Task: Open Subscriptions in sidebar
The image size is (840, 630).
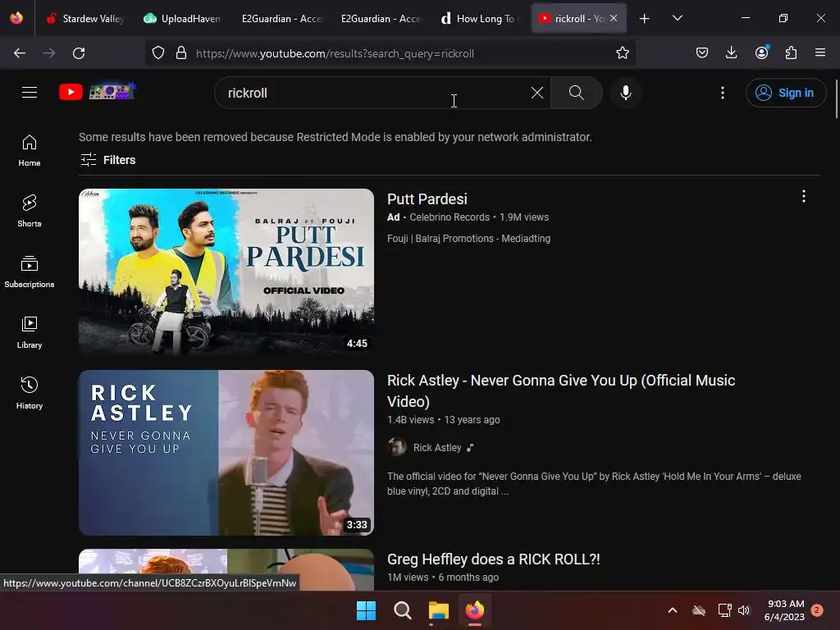Action: (30, 272)
